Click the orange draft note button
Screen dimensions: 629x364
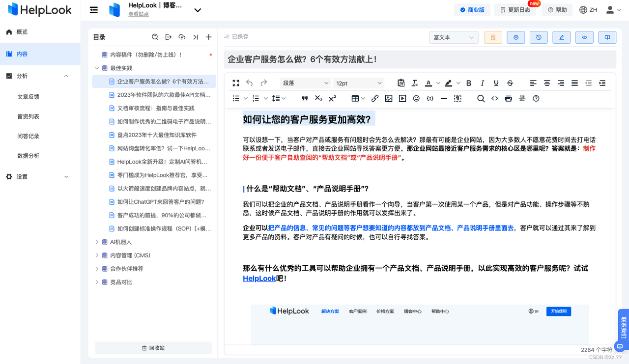(x=493, y=37)
